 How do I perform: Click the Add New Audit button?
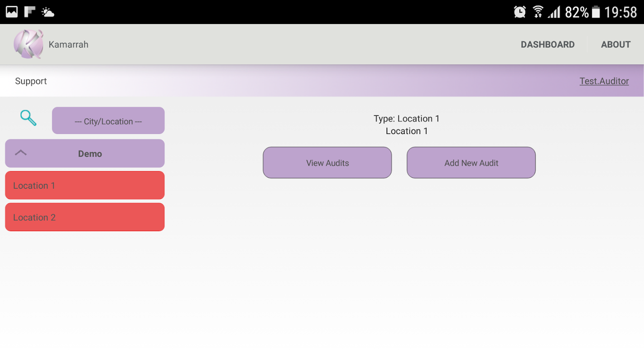pos(471,162)
